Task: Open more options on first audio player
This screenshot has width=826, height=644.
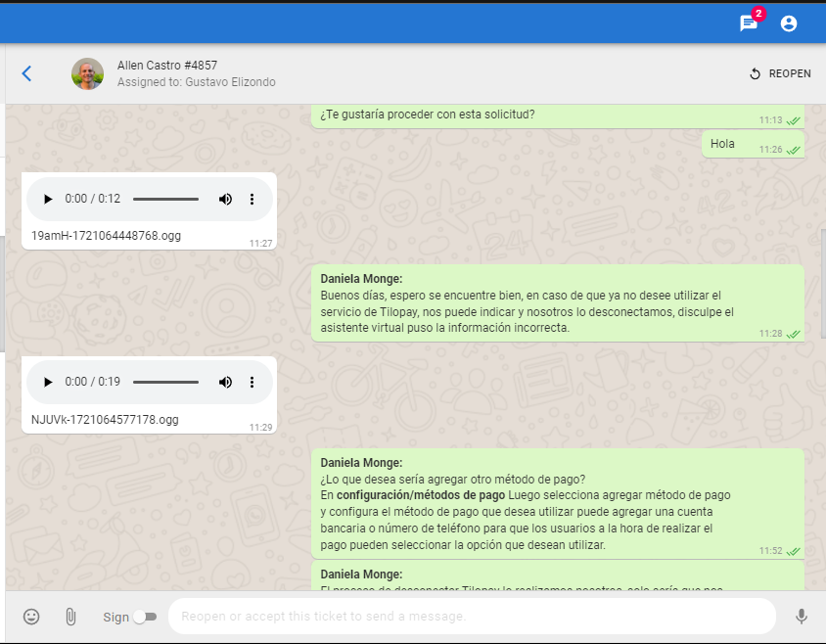Action: (x=252, y=199)
